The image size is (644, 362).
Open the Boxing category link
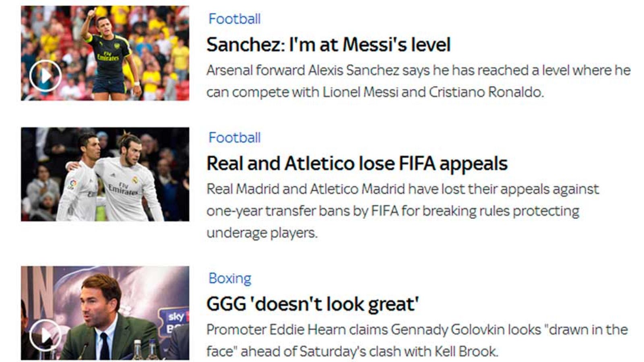[x=229, y=278]
